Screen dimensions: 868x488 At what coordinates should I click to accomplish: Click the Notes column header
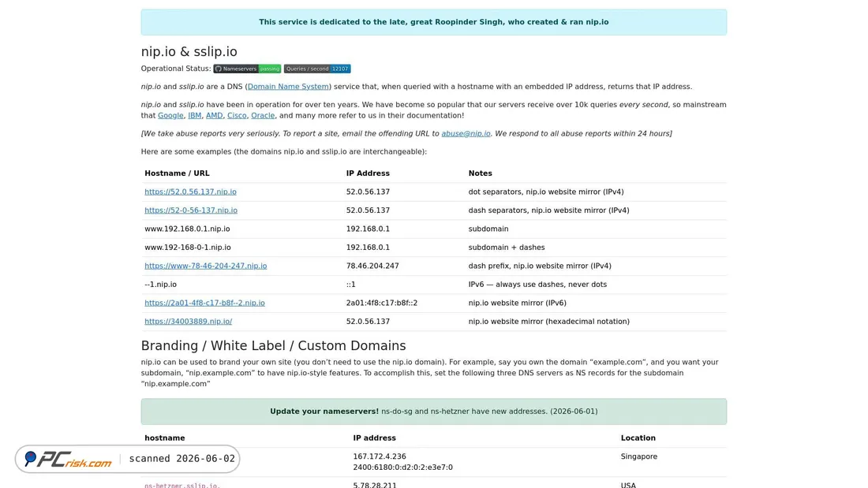480,173
